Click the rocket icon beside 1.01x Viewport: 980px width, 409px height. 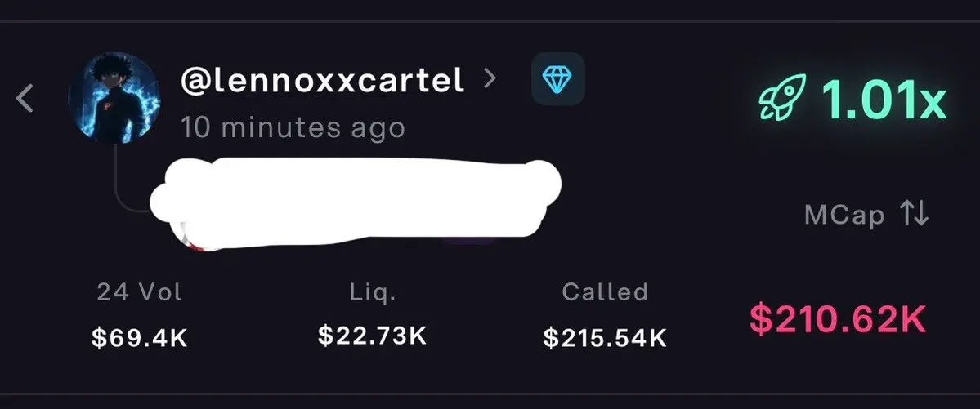[782, 97]
